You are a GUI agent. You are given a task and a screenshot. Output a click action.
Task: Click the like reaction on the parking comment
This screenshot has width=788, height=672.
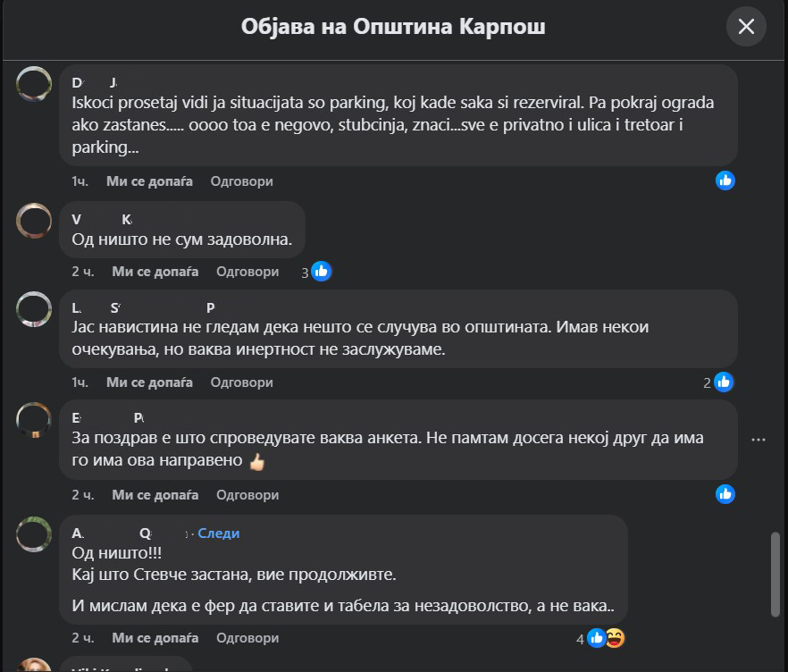tap(725, 181)
